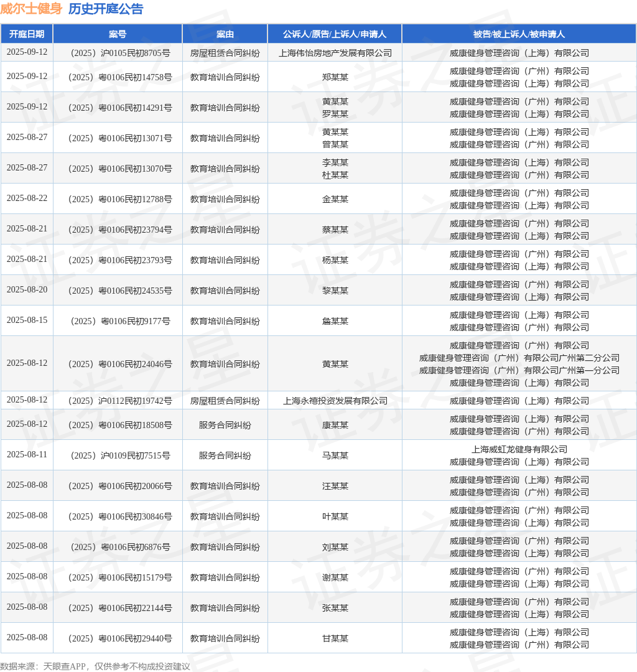Click case number 粤0106民初12788号

click(121, 199)
